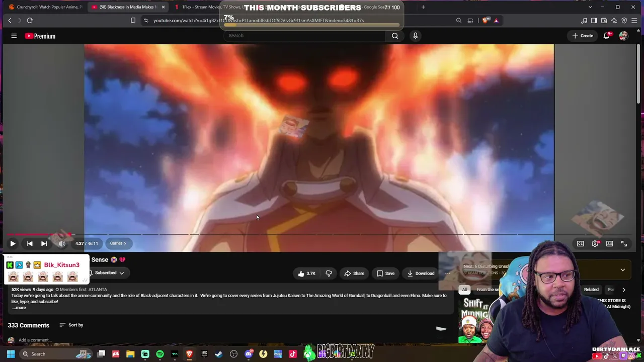This screenshot has height=362, width=644.
Task: Open the browser music note playlist icon
Action: point(584,21)
